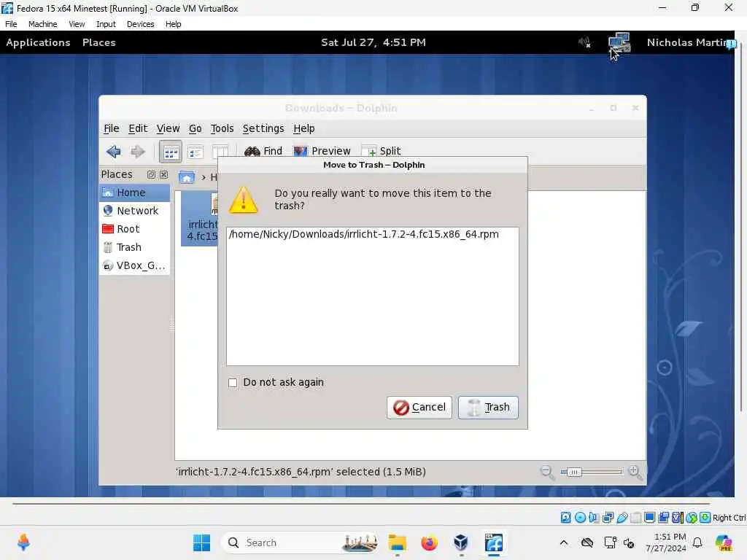The width and height of the screenshot is (747, 560).
Task: Open Windows notification bell
Action: pyautogui.click(x=697, y=542)
